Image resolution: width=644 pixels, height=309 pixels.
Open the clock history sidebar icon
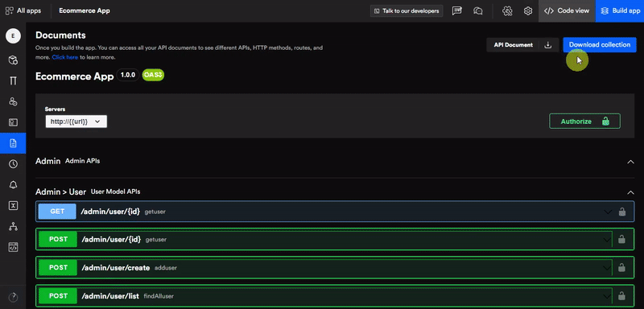click(13, 164)
